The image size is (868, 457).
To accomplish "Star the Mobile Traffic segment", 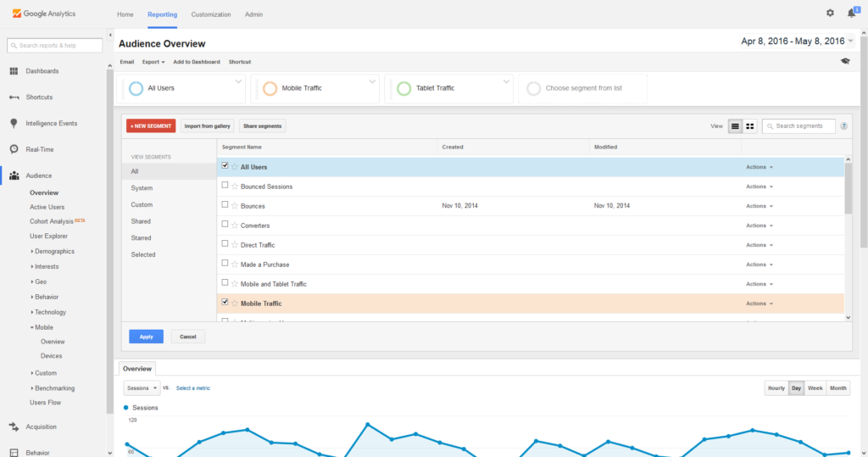I will (x=235, y=303).
